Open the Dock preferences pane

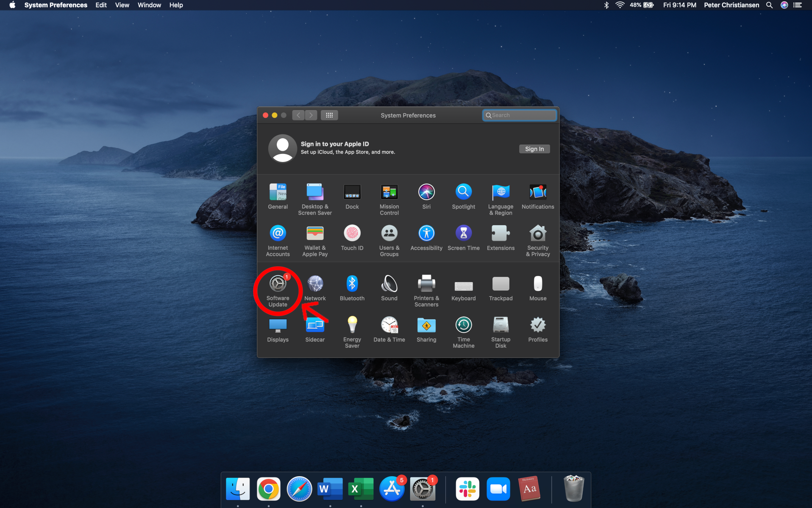tap(352, 196)
